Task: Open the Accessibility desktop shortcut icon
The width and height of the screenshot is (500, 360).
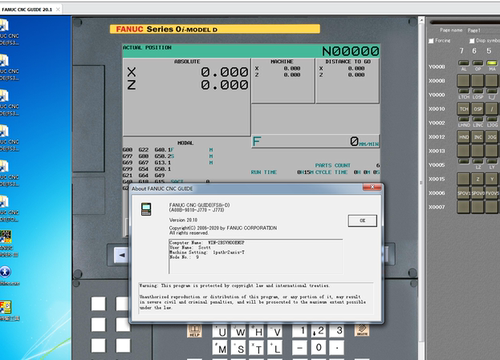Action: pyautogui.click(x=5, y=272)
